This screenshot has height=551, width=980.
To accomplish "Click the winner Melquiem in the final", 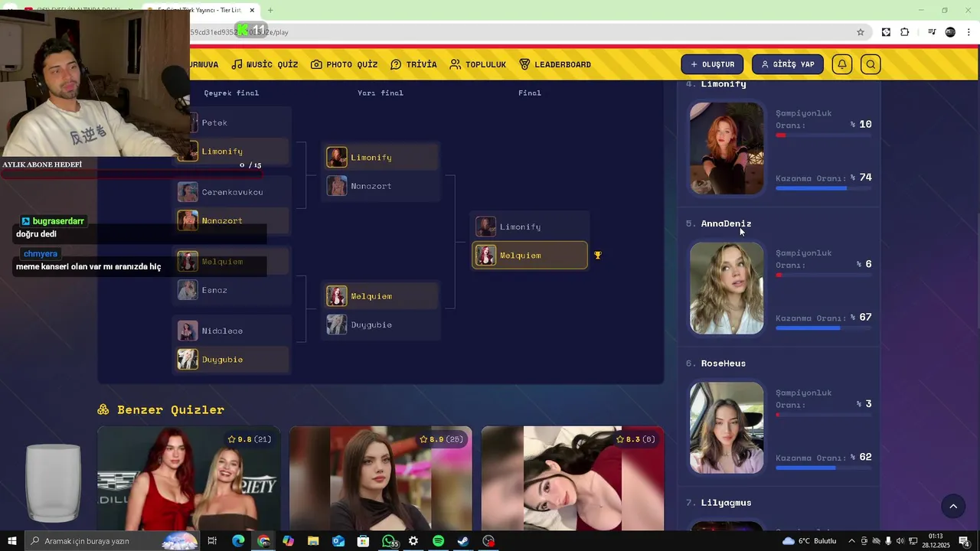I will (531, 256).
